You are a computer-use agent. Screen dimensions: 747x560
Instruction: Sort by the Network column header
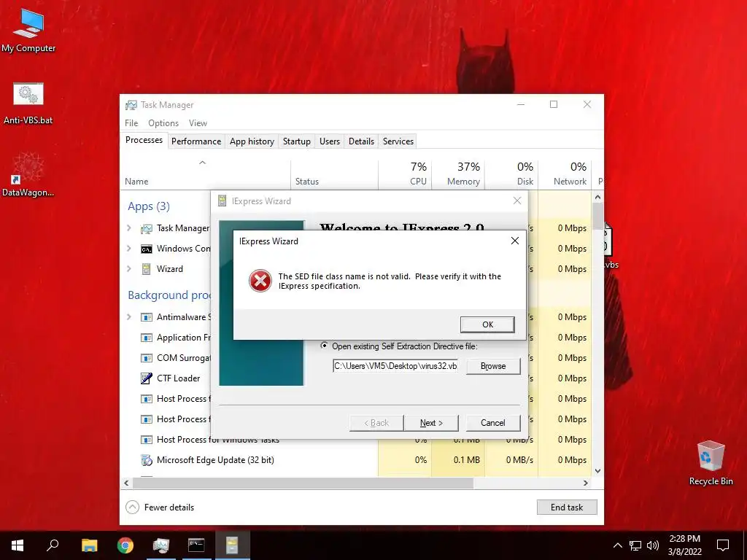(x=565, y=174)
